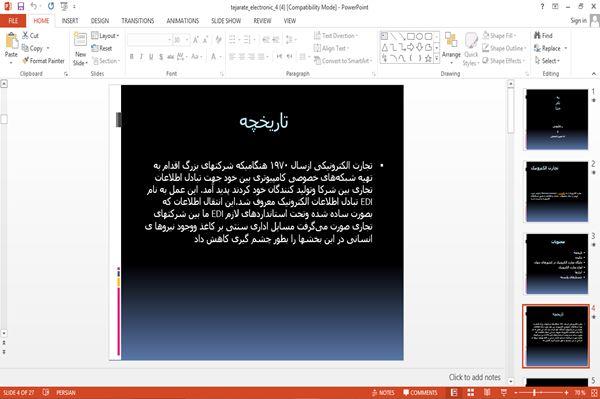Open the FILE tab

click(x=13, y=21)
